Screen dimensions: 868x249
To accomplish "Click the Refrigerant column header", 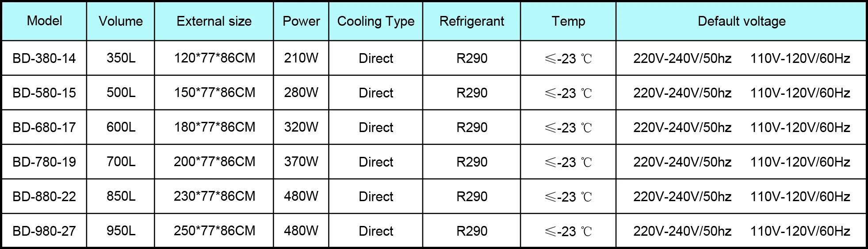I will [472, 21].
